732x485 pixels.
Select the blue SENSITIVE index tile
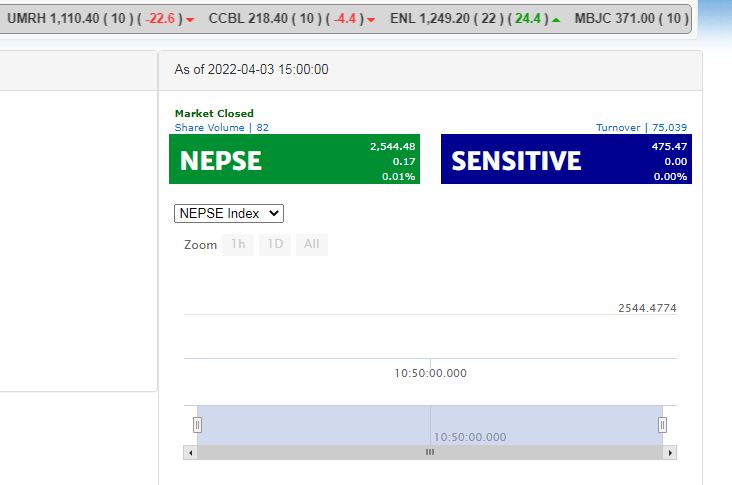(566, 160)
